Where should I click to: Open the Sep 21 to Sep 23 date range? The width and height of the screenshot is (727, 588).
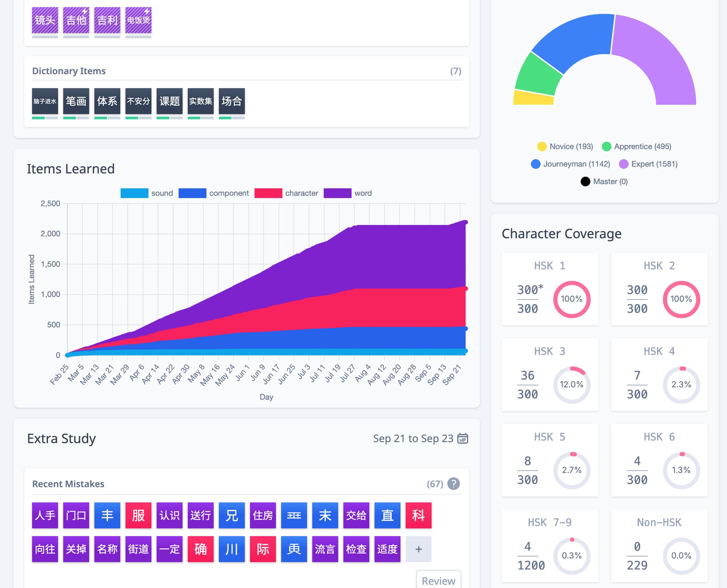coord(413,438)
